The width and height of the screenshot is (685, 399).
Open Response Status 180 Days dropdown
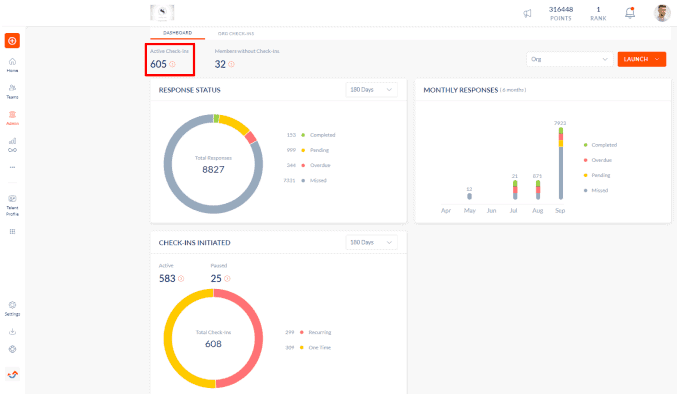371,90
